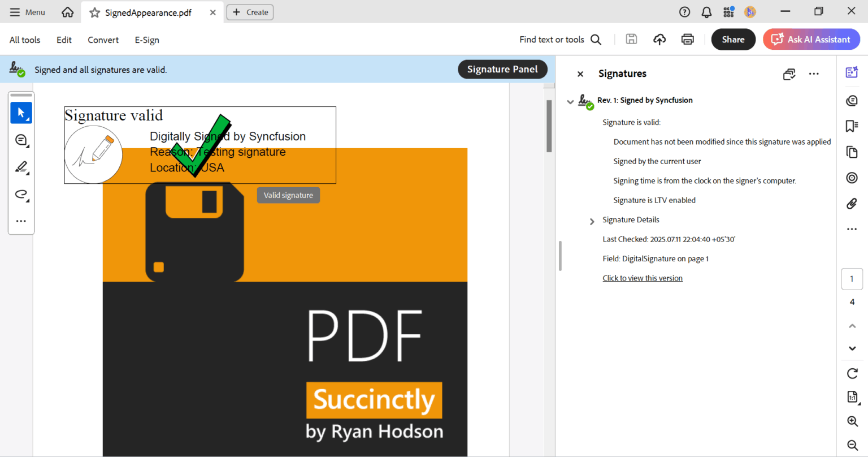Screen dimensions: 868x457
Task: Rotate the current page
Action: click(x=852, y=373)
